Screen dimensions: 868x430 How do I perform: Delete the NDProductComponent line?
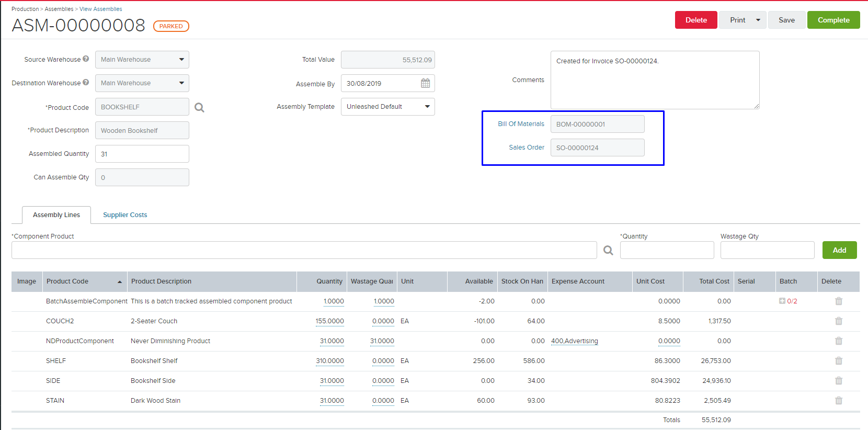click(839, 341)
